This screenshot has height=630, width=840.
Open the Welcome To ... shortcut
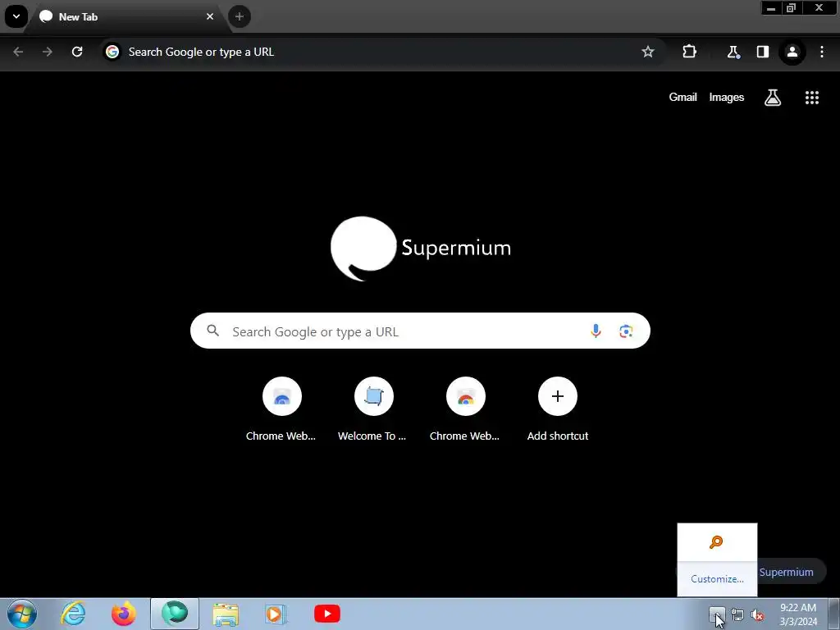373,410
